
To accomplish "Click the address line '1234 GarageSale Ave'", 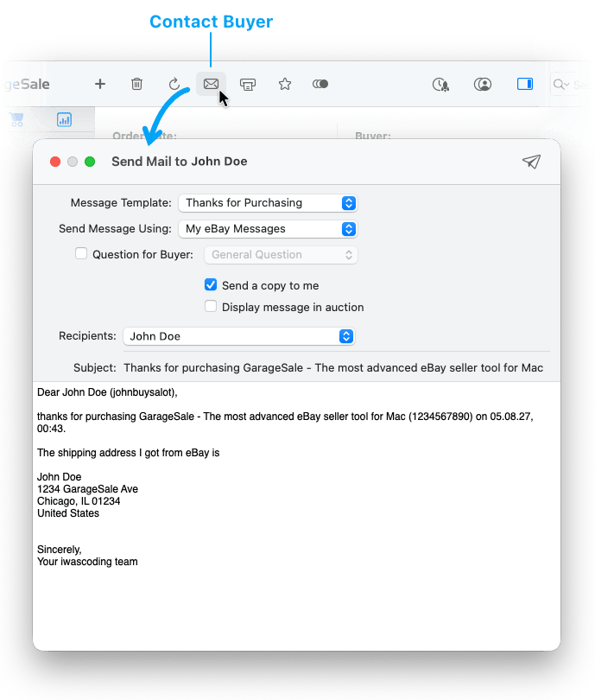I will [87, 489].
